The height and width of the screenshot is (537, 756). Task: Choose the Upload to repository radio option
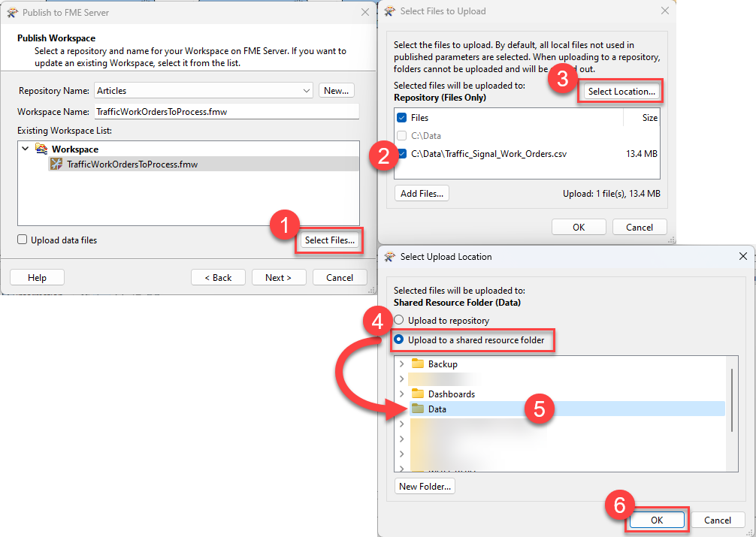point(399,320)
